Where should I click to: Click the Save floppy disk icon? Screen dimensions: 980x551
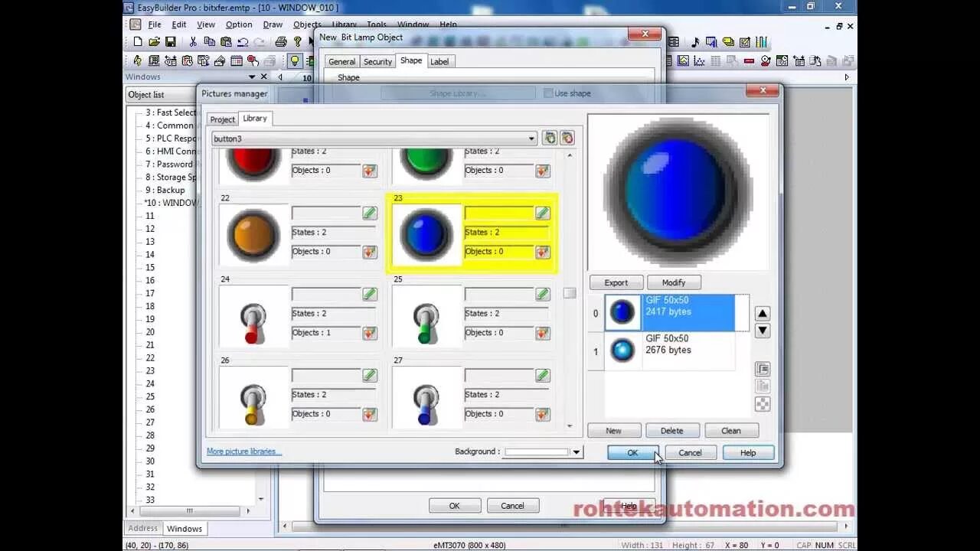[170, 41]
